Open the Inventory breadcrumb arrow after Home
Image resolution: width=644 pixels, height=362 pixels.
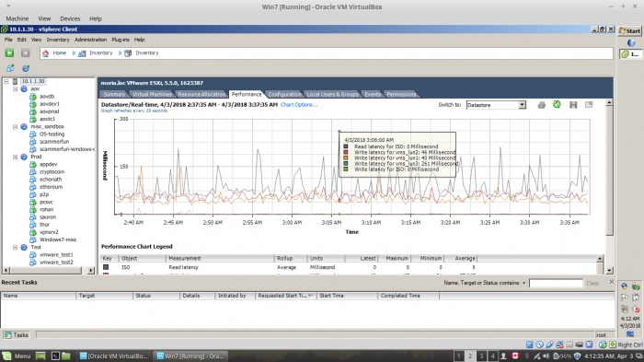click(x=74, y=53)
